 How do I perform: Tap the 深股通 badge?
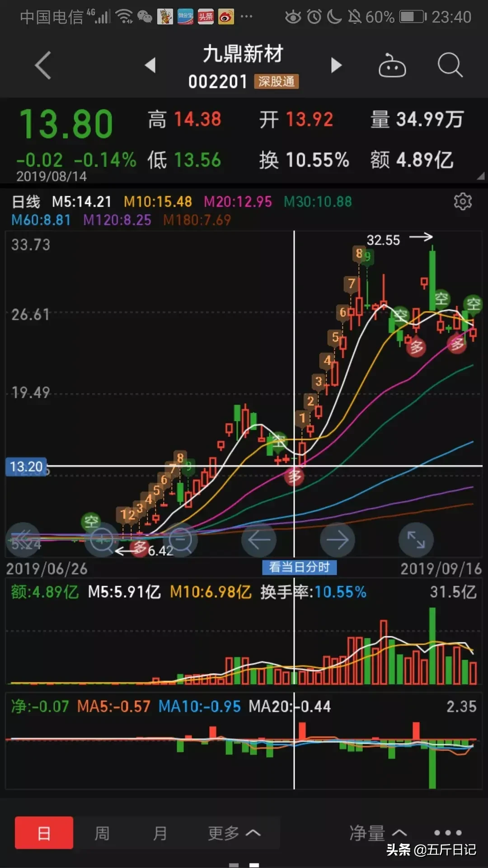[x=276, y=82]
